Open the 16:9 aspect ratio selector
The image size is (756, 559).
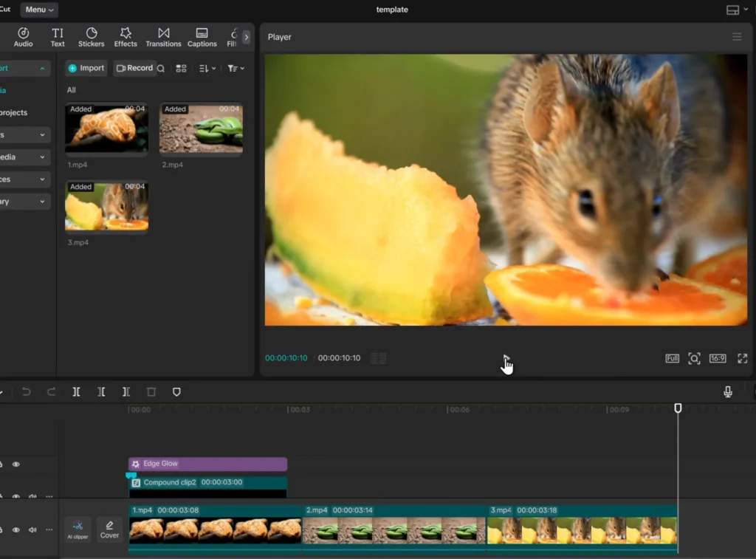(718, 358)
